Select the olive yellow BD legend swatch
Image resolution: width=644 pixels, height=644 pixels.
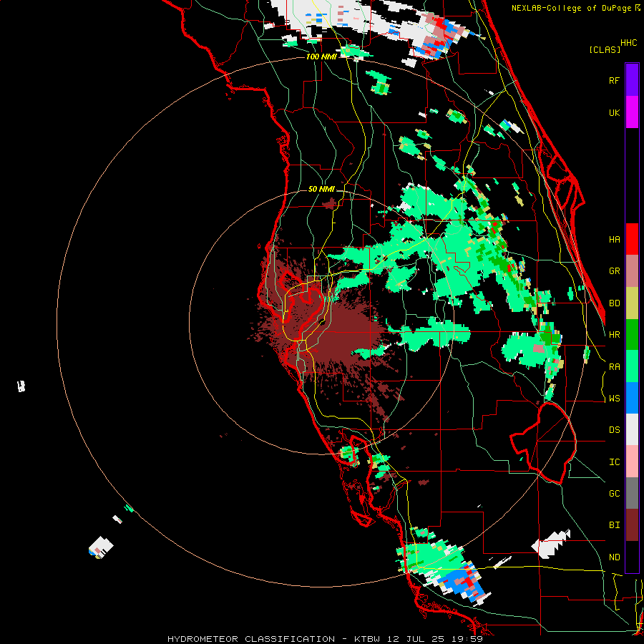coord(632,303)
